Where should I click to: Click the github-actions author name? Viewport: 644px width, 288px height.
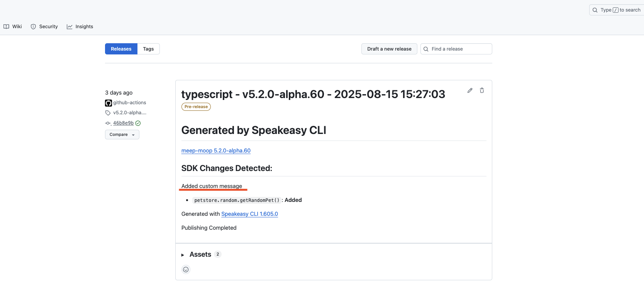[x=130, y=103]
